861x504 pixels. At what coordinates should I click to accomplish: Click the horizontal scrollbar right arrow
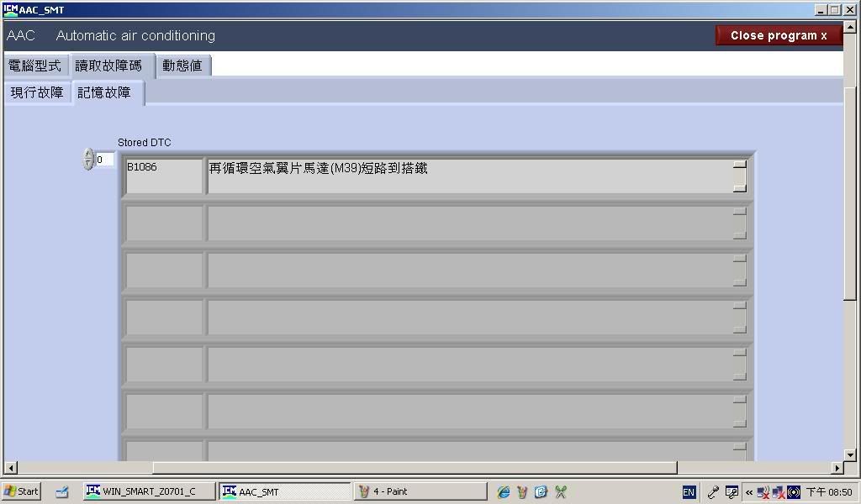tap(837, 468)
